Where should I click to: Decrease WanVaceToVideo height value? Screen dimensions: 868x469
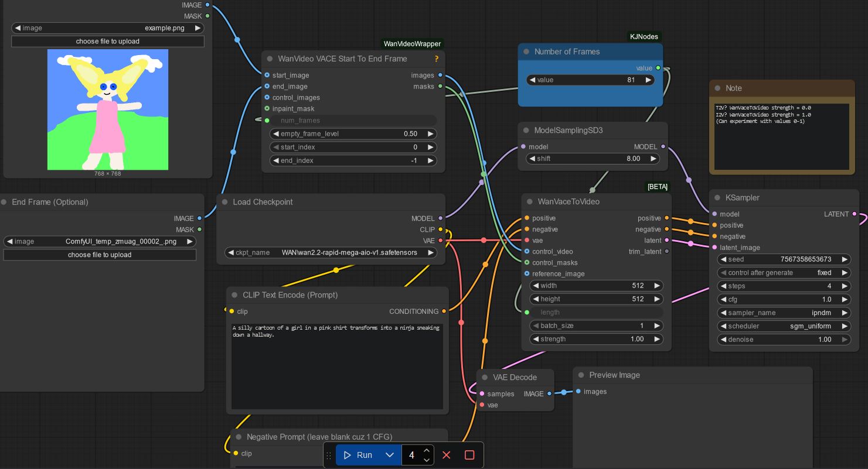pos(536,299)
